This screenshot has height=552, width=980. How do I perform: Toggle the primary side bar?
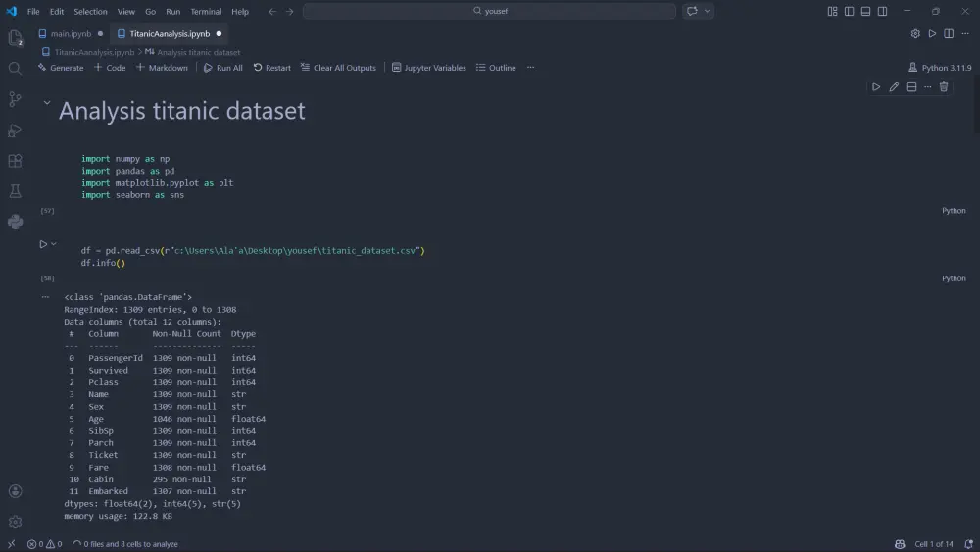[849, 11]
